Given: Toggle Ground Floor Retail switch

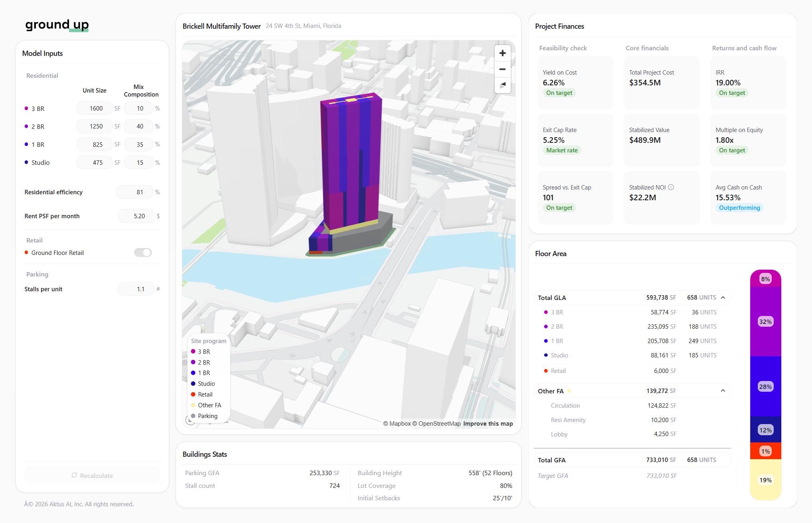Looking at the screenshot, I should point(143,253).
